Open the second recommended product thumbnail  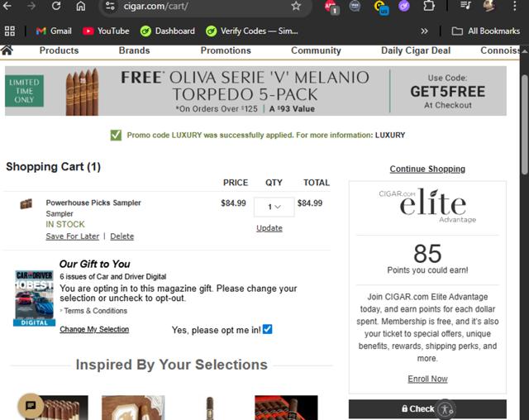133,408
